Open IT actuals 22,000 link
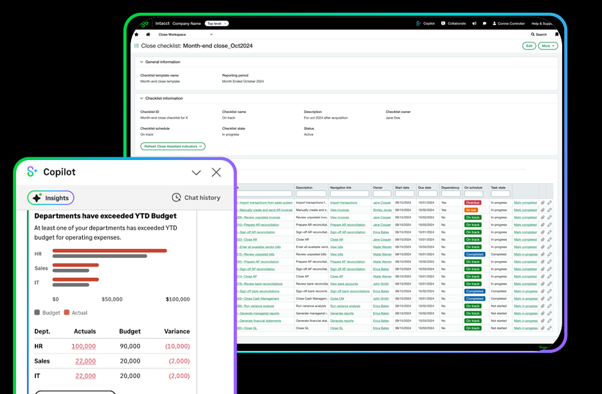Screen dimensions: 602x394 point(86,376)
